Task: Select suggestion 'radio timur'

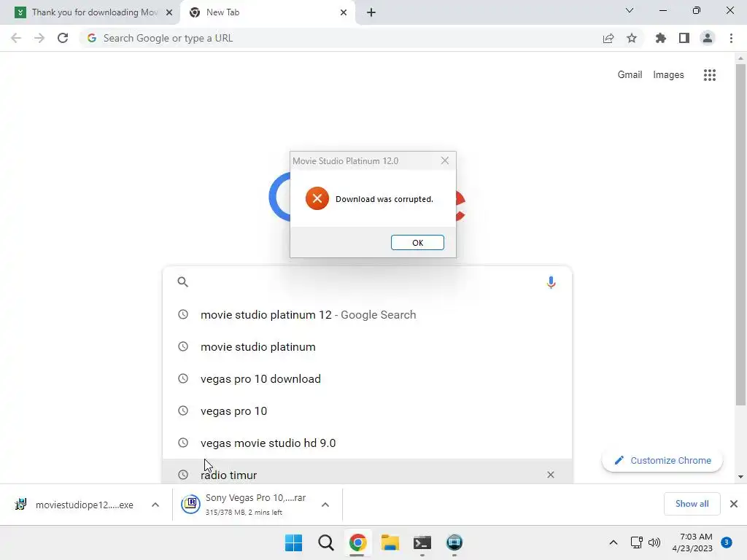Action: tap(367, 472)
